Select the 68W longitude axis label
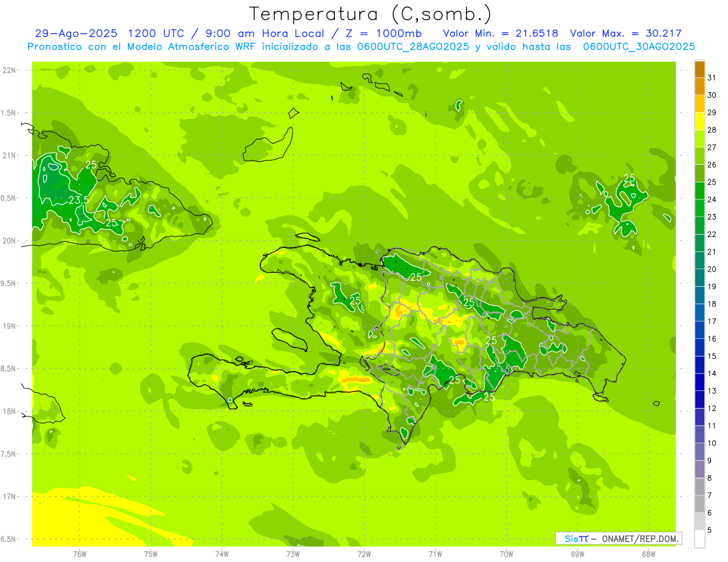The image size is (728, 562). (x=648, y=554)
